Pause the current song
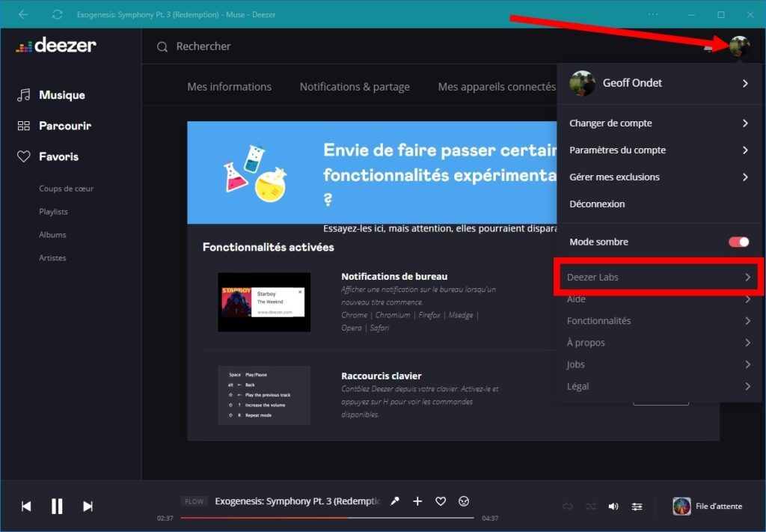Viewport: 766px width, 532px height. coord(57,506)
